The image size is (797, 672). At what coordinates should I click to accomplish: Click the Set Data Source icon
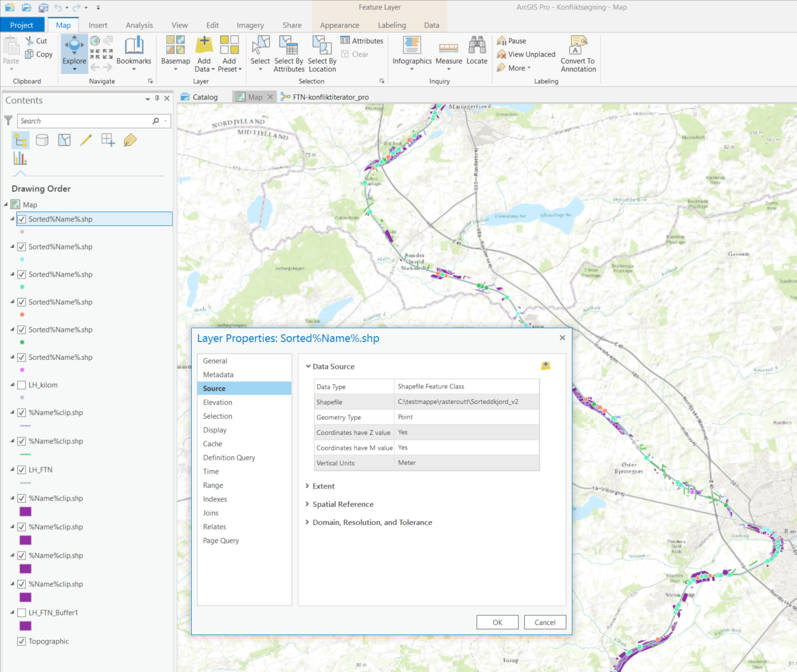(x=546, y=366)
